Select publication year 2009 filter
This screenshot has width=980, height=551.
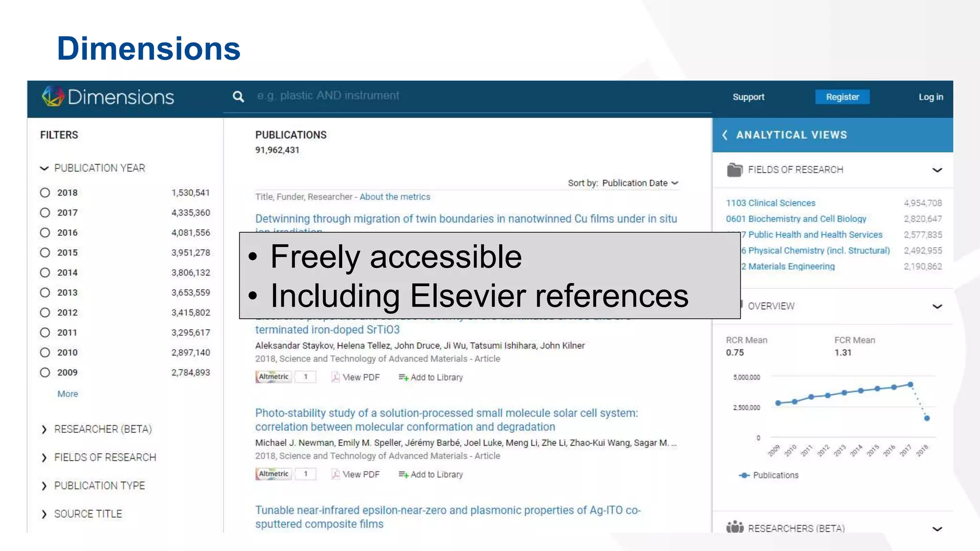pyautogui.click(x=45, y=373)
